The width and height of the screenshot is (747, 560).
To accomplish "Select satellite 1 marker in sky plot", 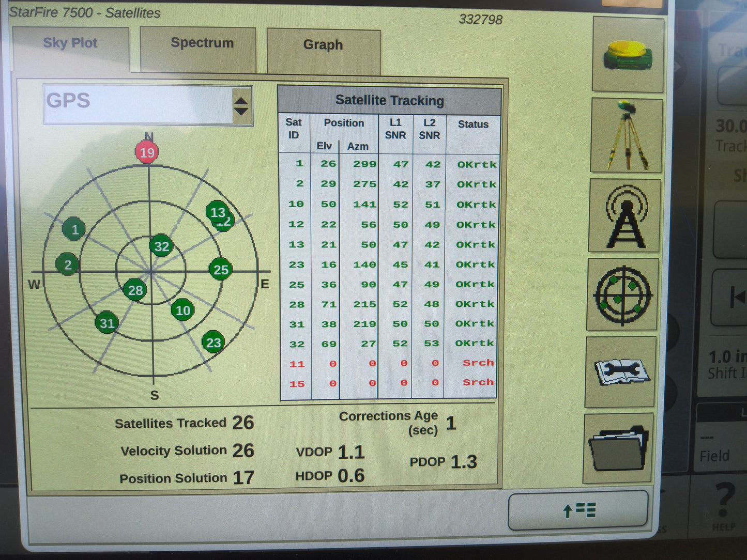I will click(x=74, y=229).
